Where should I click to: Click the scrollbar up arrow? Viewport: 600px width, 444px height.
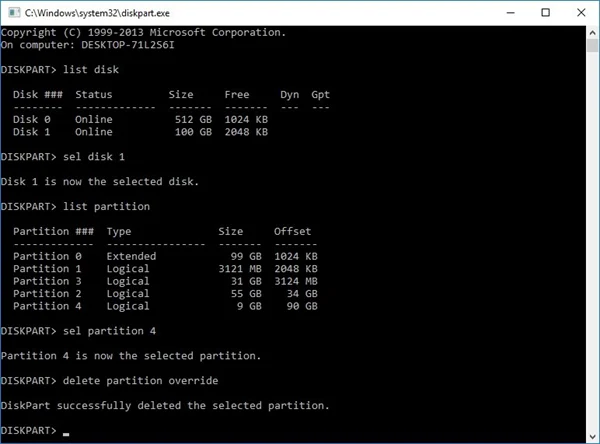pos(592,33)
